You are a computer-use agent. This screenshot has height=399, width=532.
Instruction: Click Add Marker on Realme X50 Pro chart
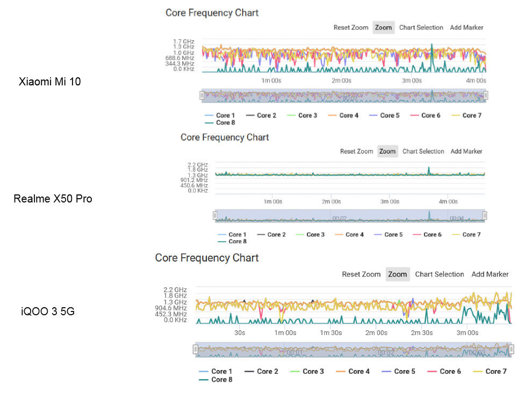pyautogui.click(x=466, y=151)
